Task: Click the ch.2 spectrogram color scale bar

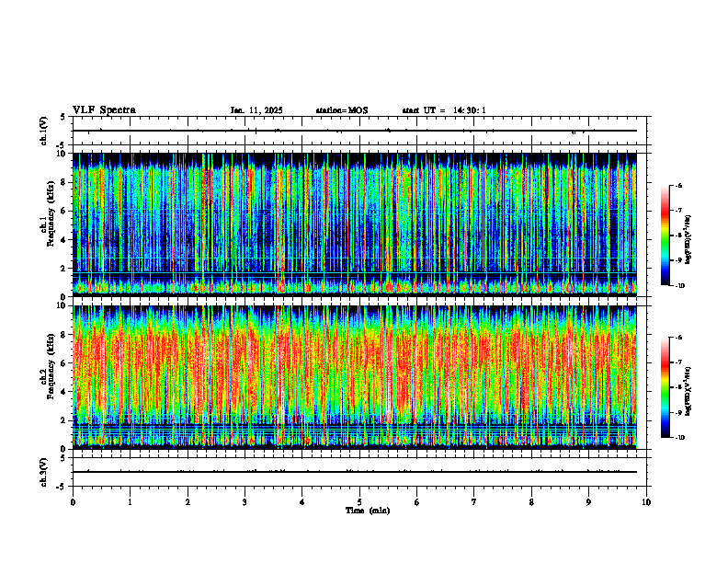Action: pyautogui.click(x=665, y=387)
